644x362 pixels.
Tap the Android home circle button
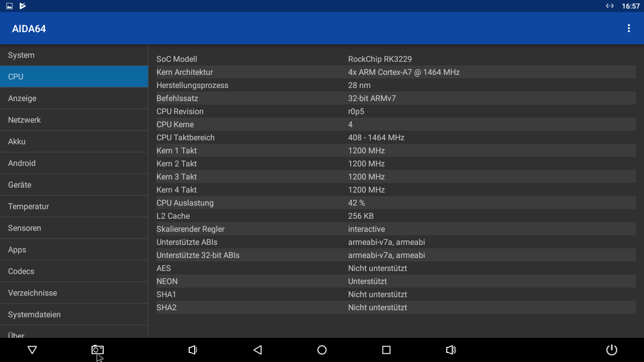point(322,350)
